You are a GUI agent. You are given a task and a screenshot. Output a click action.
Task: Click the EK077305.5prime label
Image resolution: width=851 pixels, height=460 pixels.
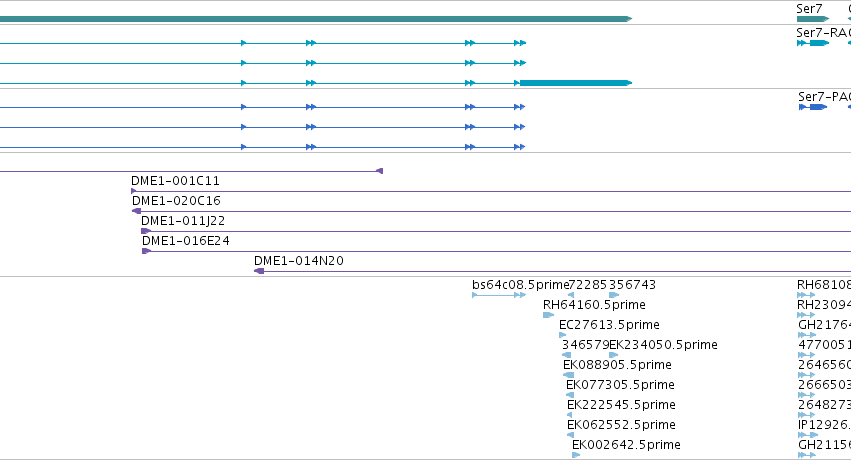[620, 385]
